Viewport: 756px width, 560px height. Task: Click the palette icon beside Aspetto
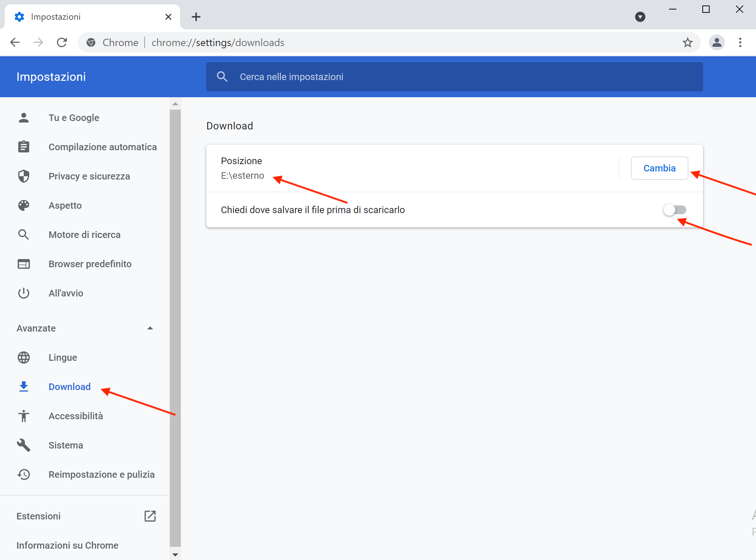click(24, 205)
